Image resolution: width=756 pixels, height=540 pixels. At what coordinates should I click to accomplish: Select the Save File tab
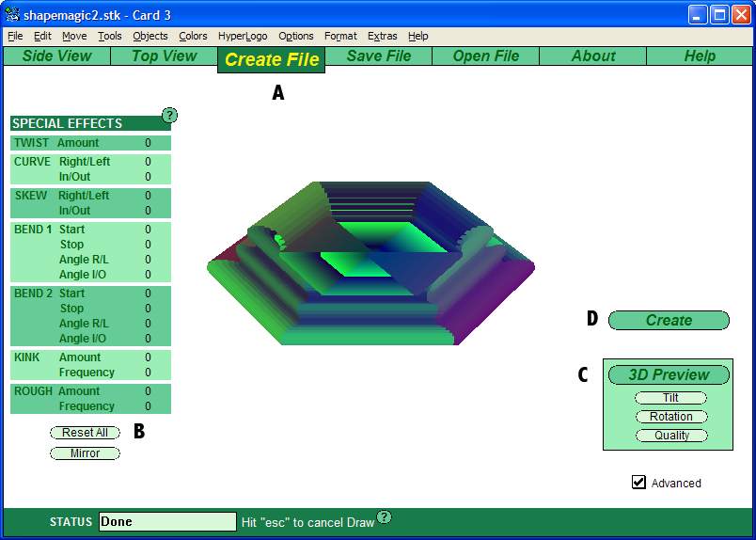pyautogui.click(x=378, y=56)
